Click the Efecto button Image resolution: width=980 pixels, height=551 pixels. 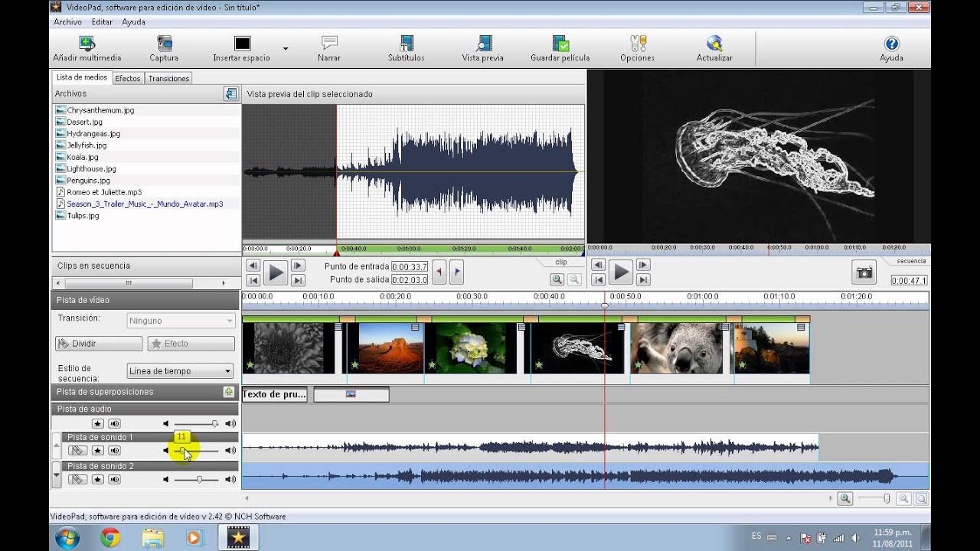(x=191, y=344)
